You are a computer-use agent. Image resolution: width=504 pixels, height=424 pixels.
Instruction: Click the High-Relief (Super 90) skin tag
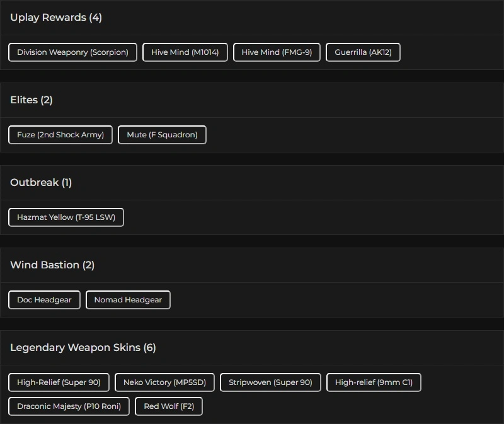coord(59,382)
